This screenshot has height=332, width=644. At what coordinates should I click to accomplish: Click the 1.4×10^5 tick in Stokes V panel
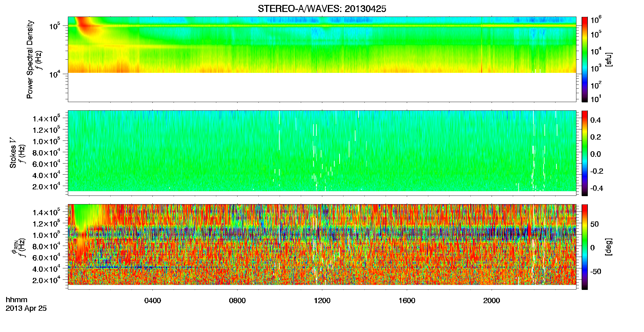pyautogui.click(x=46, y=119)
